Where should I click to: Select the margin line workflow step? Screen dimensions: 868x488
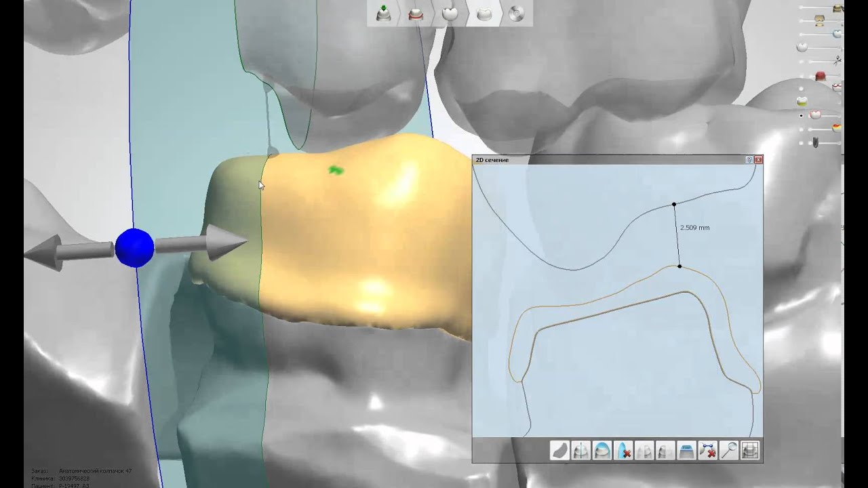tap(416, 14)
